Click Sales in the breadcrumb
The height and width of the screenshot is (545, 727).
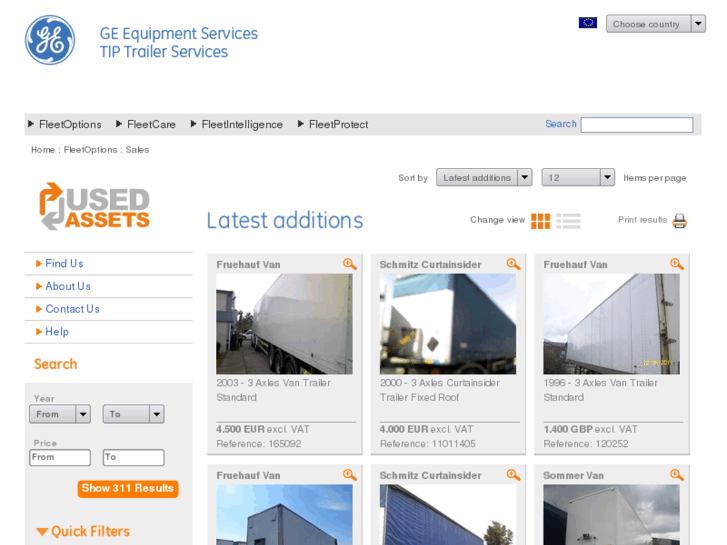[x=137, y=150]
